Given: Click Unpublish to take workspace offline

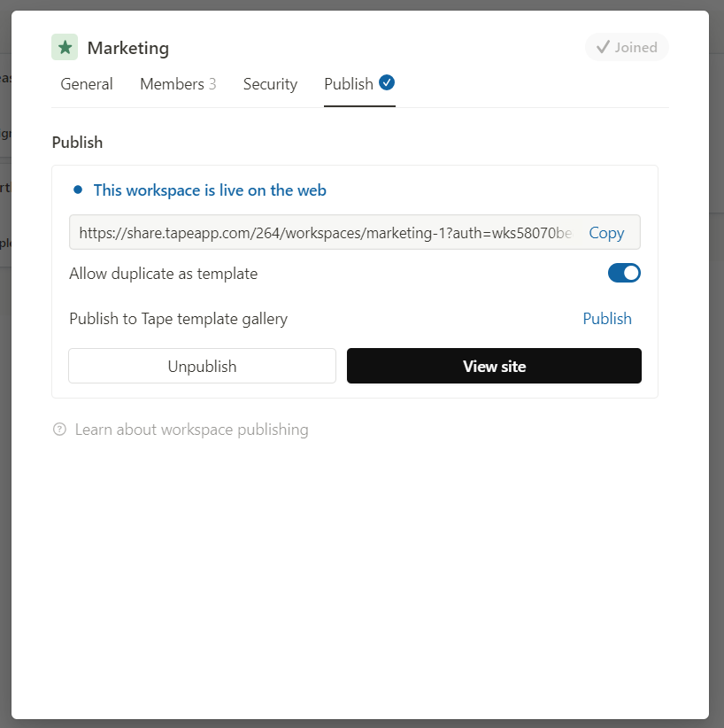Looking at the screenshot, I should tap(202, 366).
